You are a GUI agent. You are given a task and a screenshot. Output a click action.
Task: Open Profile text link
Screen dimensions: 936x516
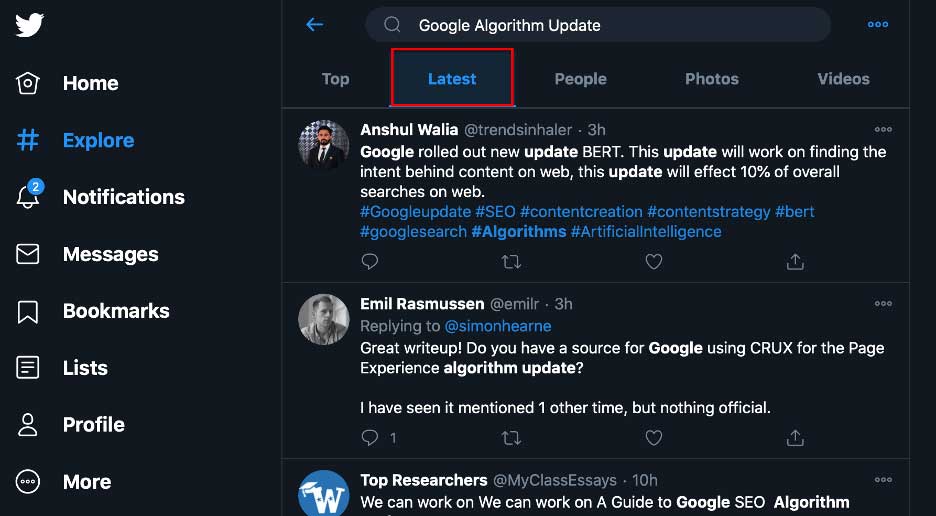coord(94,425)
